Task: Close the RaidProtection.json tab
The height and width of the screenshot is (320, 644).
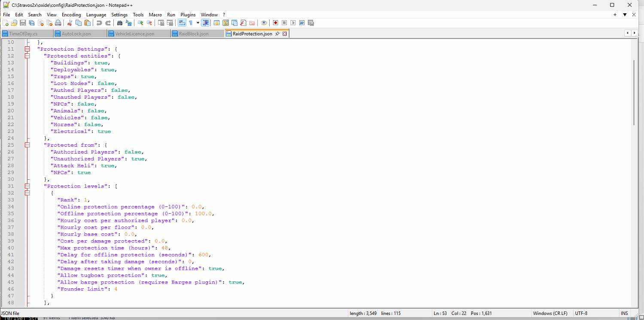Action: click(x=285, y=33)
